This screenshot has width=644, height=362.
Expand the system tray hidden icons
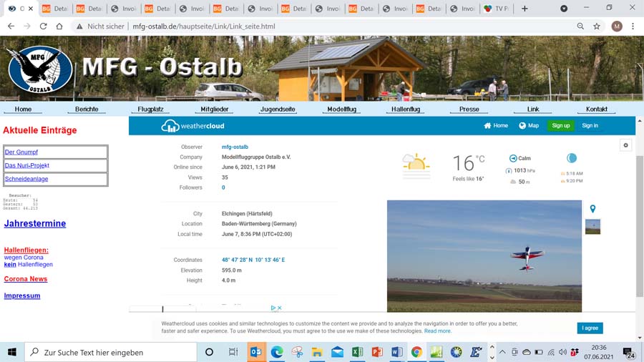pyautogui.click(x=502, y=352)
